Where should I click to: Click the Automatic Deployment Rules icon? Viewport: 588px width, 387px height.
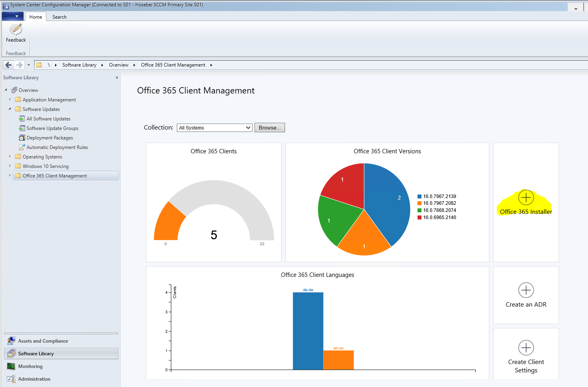click(22, 147)
